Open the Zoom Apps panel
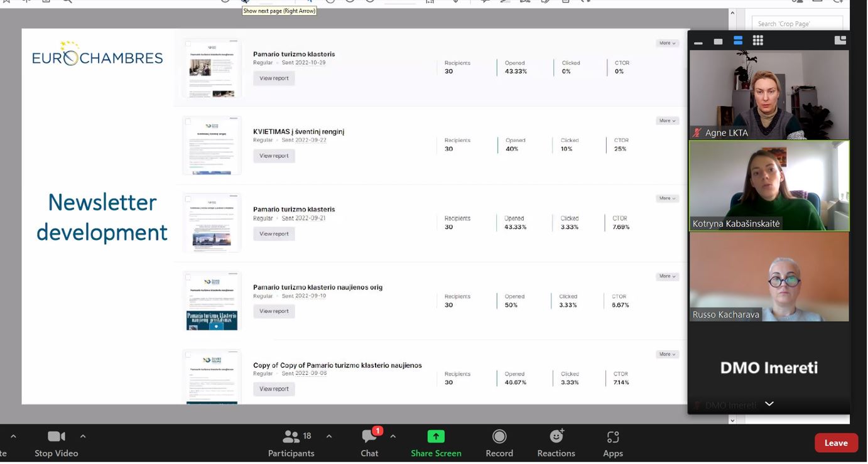This screenshot has height=464, width=868. click(613, 443)
